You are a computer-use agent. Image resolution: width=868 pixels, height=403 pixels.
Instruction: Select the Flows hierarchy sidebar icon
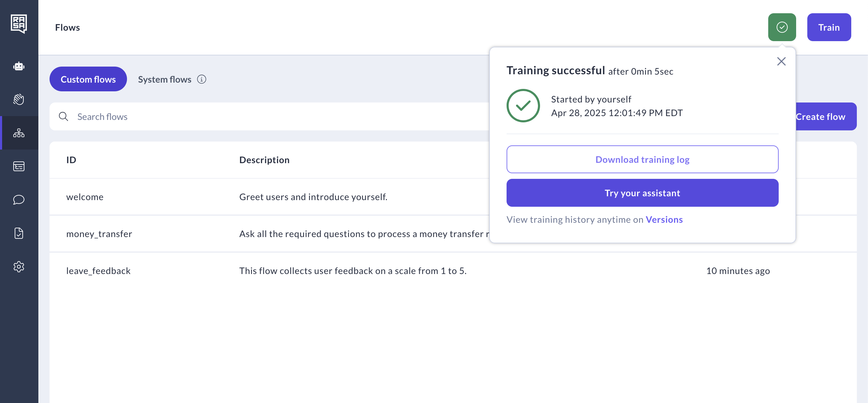tap(19, 133)
